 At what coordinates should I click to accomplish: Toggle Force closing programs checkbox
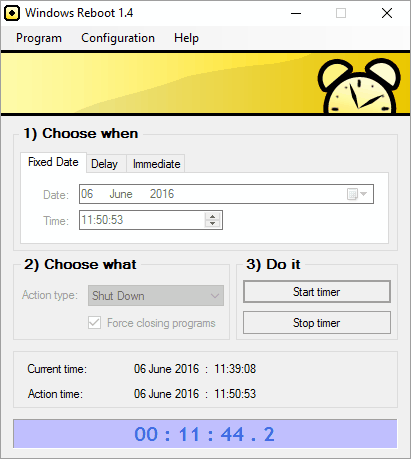[94, 322]
